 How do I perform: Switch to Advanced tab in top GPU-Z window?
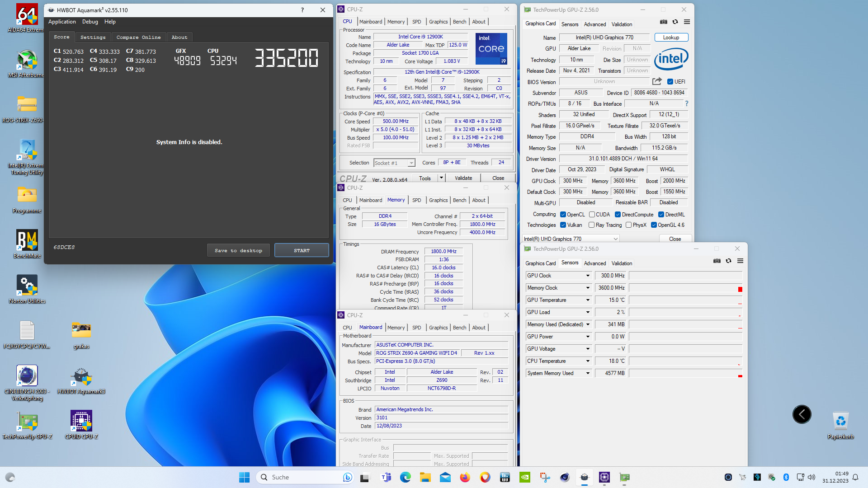tap(594, 24)
